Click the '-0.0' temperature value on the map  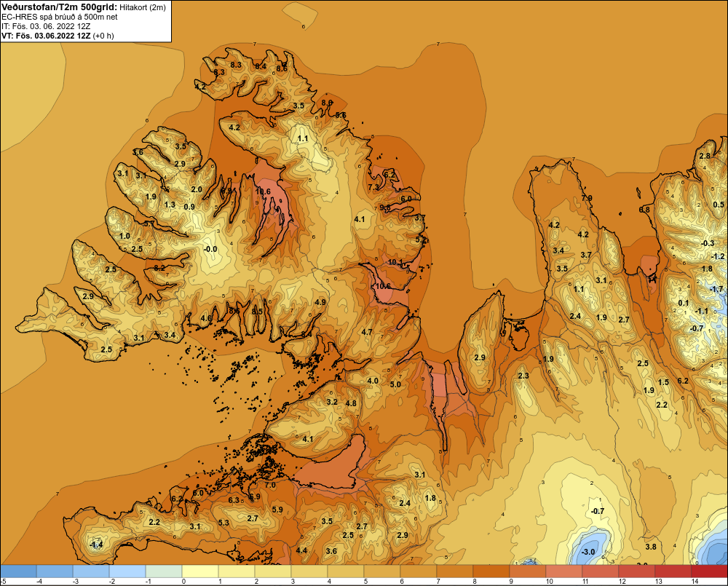pos(210,250)
